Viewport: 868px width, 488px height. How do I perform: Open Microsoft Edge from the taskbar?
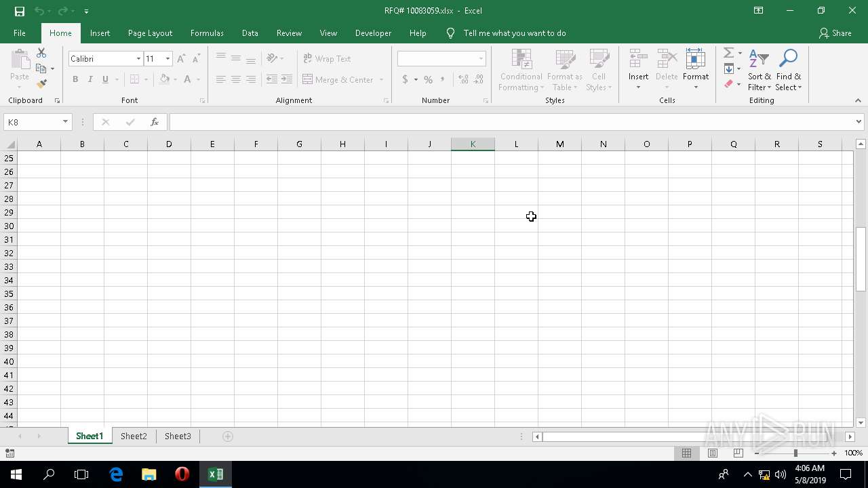click(116, 474)
